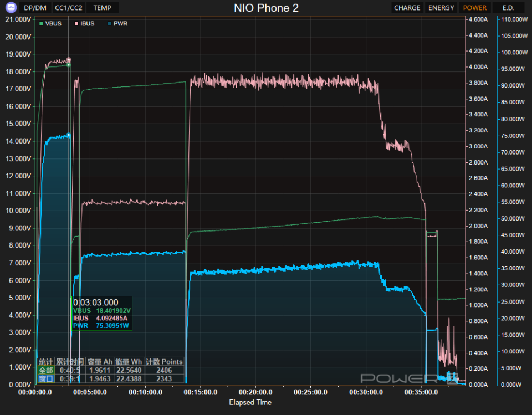Screen dimensions: 532x415
Task: Click the NIO Phone 2 title
Action: point(265,8)
